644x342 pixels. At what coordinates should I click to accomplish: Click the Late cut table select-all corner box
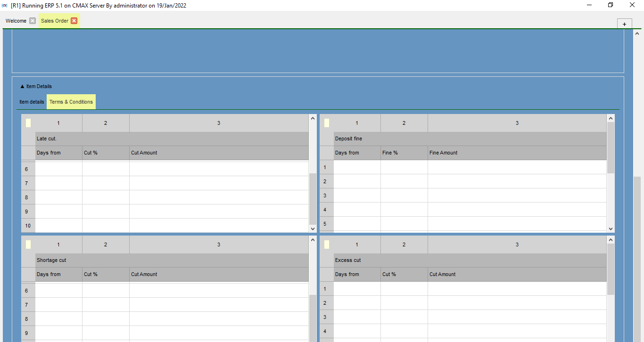pyautogui.click(x=28, y=123)
